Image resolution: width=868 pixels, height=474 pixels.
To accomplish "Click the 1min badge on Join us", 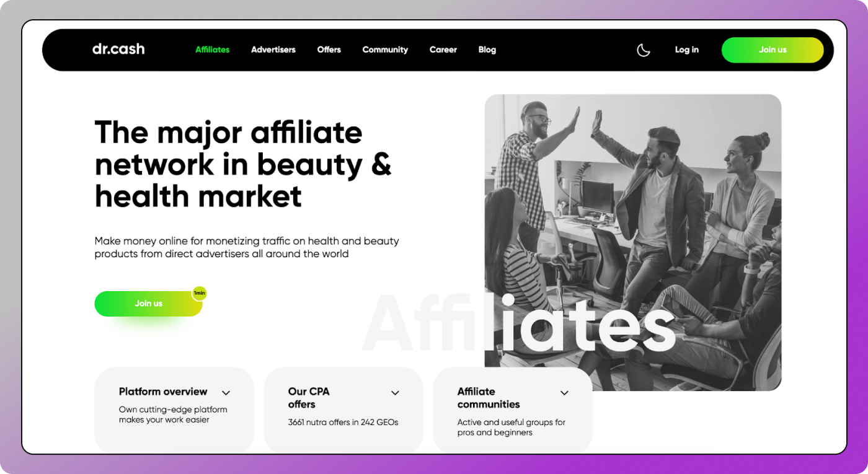I will tap(199, 292).
